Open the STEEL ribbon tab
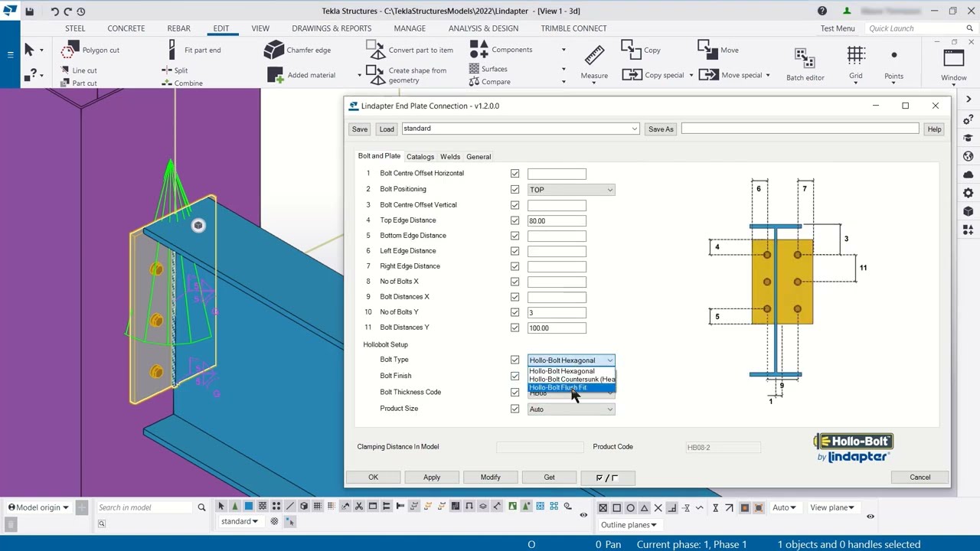This screenshot has width=980, height=551. 75,28
